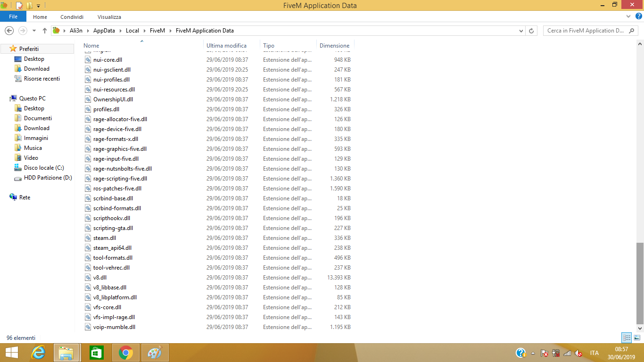Refresh the current folder view

(x=532, y=31)
